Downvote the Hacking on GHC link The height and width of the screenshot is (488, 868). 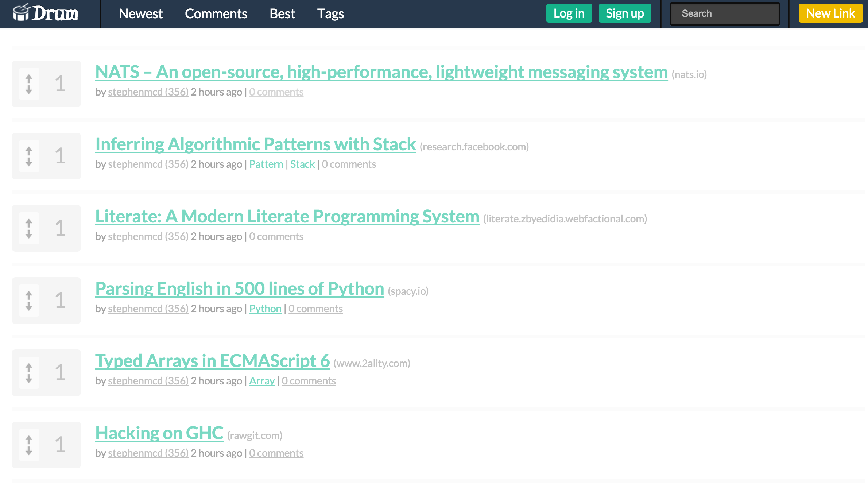point(29,451)
